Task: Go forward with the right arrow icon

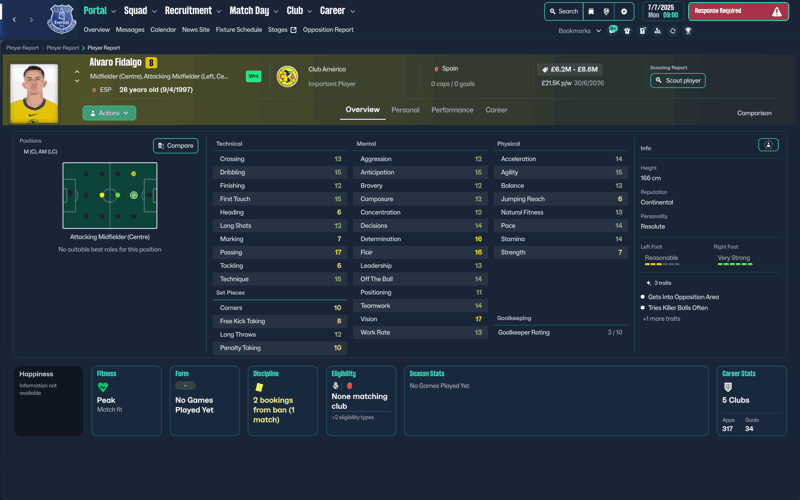Action: 32,19
